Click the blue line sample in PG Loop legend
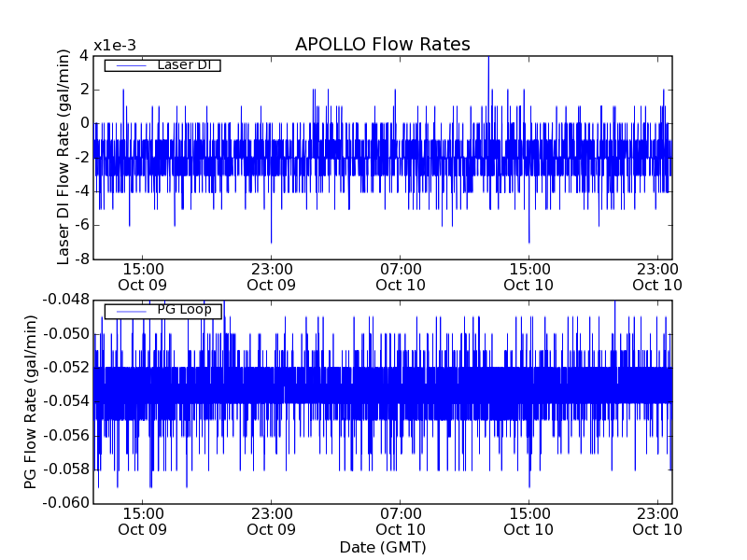The height and width of the screenshot is (560, 747). pos(129,311)
